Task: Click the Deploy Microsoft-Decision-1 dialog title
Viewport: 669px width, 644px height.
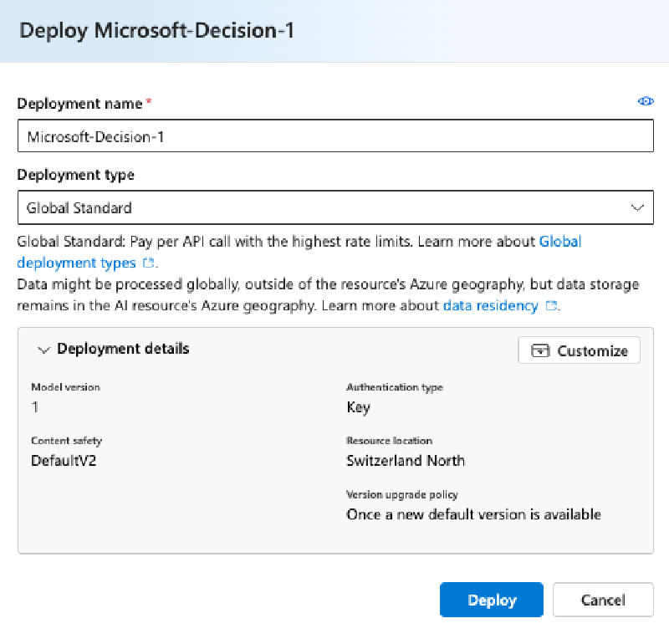Action: coord(156,31)
